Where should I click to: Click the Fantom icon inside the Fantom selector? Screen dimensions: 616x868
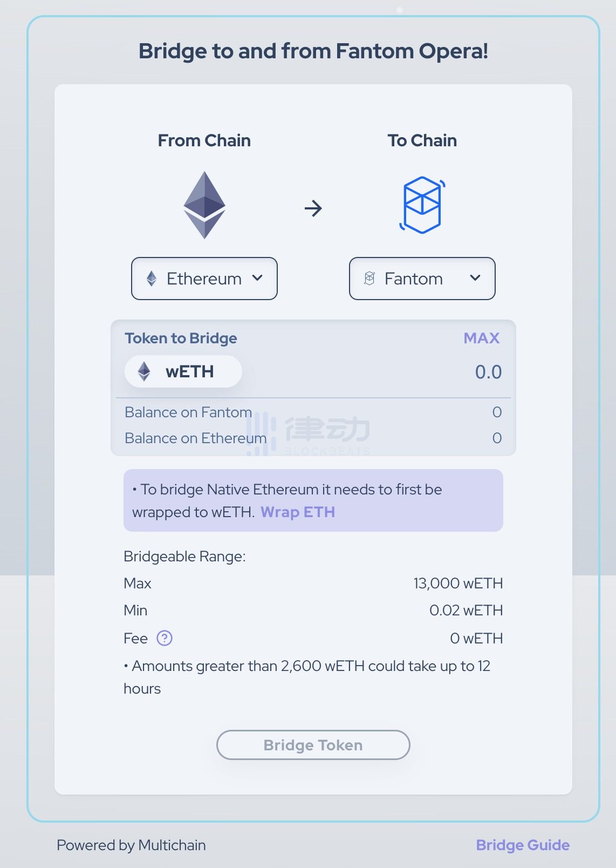tap(369, 279)
